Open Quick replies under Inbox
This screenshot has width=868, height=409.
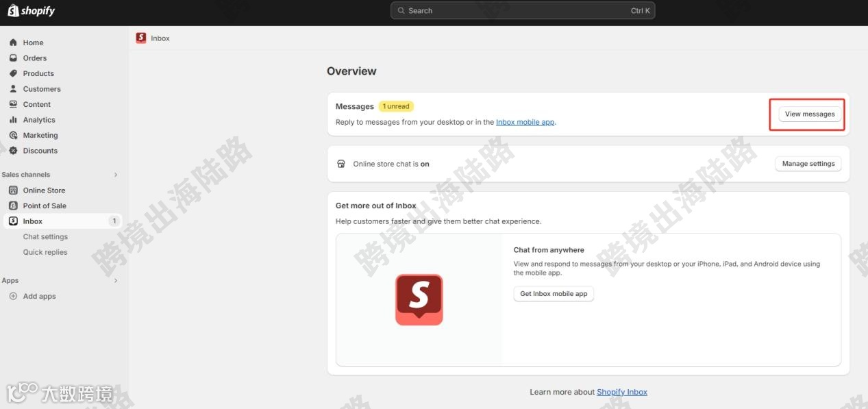45,252
